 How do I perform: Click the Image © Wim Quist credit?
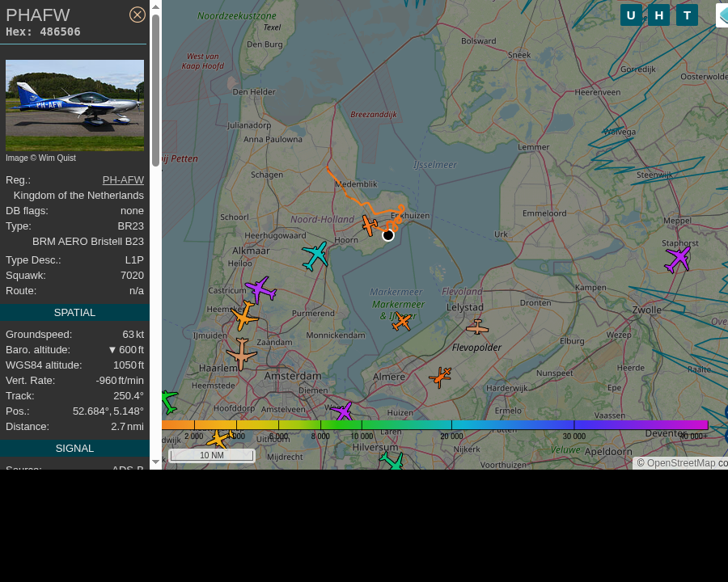coord(41,158)
